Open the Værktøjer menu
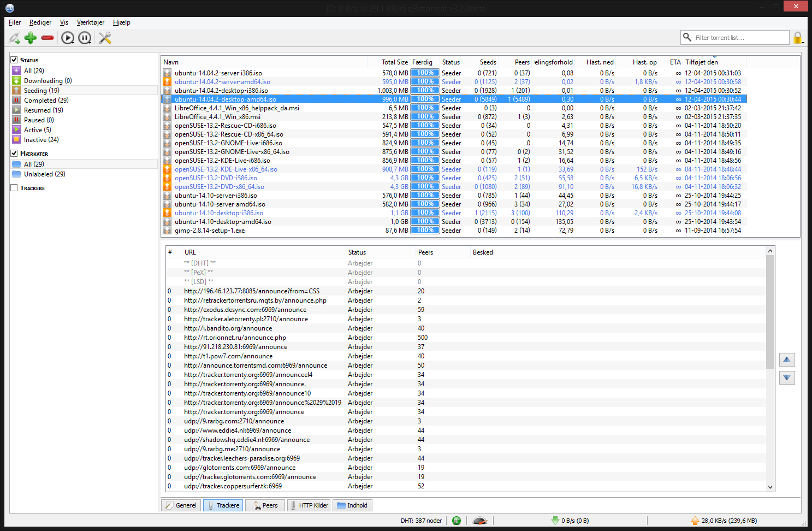This screenshot has width=812, height=531. [91, 22]
